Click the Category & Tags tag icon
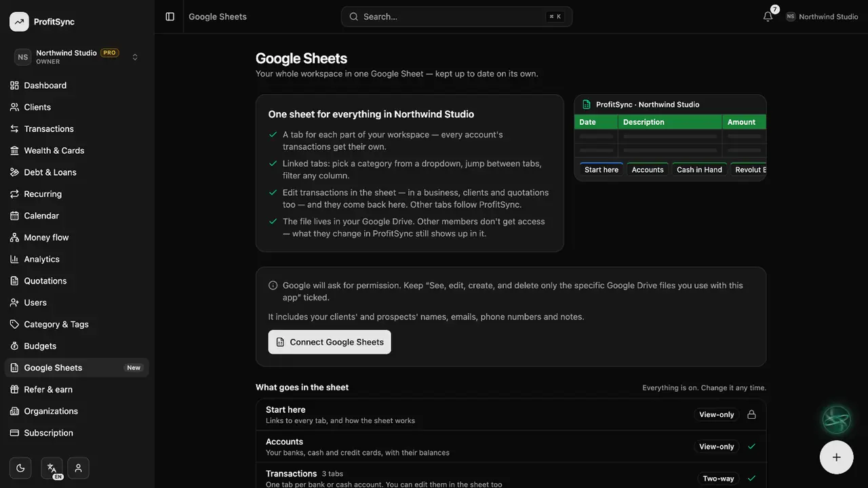Viewport: 868px width, 488px height. click(14, 324)
